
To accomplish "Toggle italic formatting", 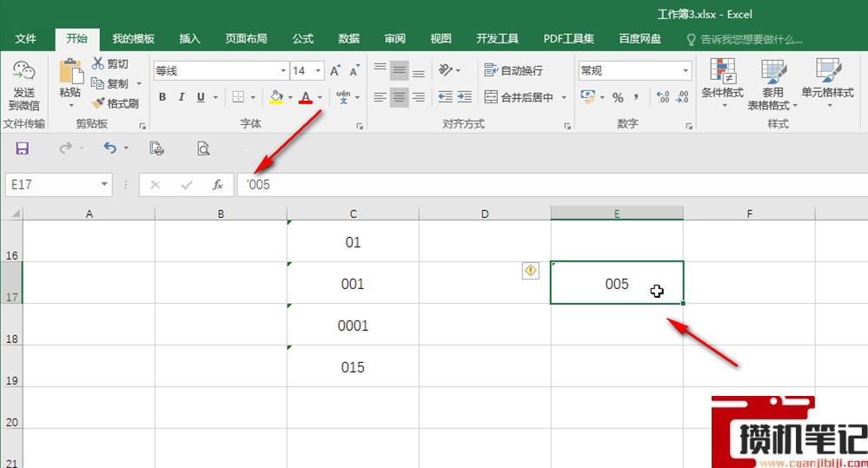I will [182, 97].
